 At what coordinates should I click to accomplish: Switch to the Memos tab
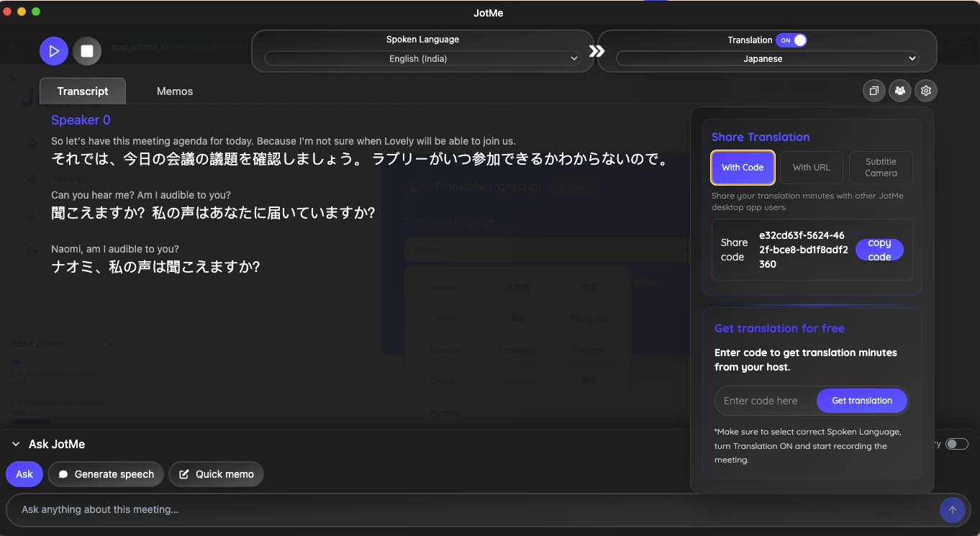pyautogui.click(x=175, y=91)
